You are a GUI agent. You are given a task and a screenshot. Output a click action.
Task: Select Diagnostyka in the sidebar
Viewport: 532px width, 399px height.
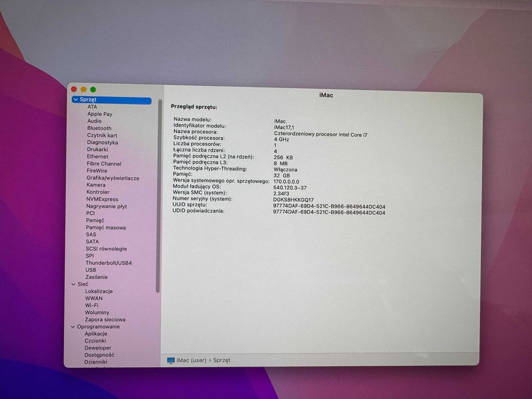(x=102, y=142)
